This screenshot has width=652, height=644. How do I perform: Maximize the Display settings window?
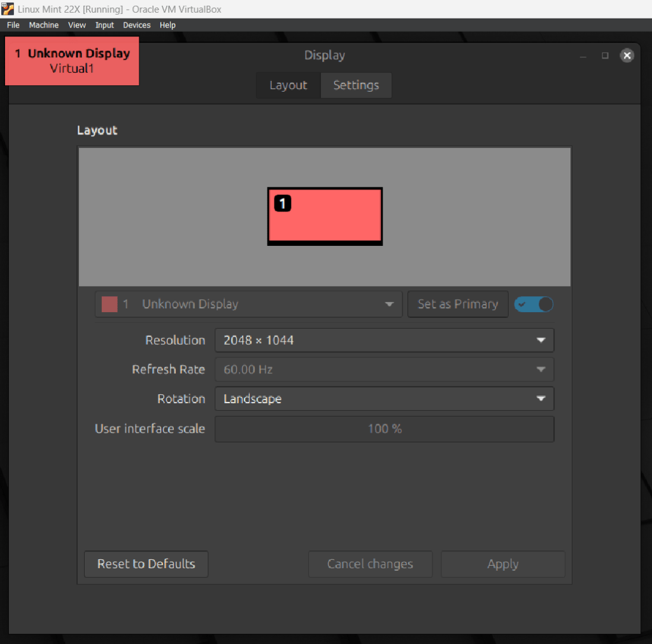coord(605,55)
